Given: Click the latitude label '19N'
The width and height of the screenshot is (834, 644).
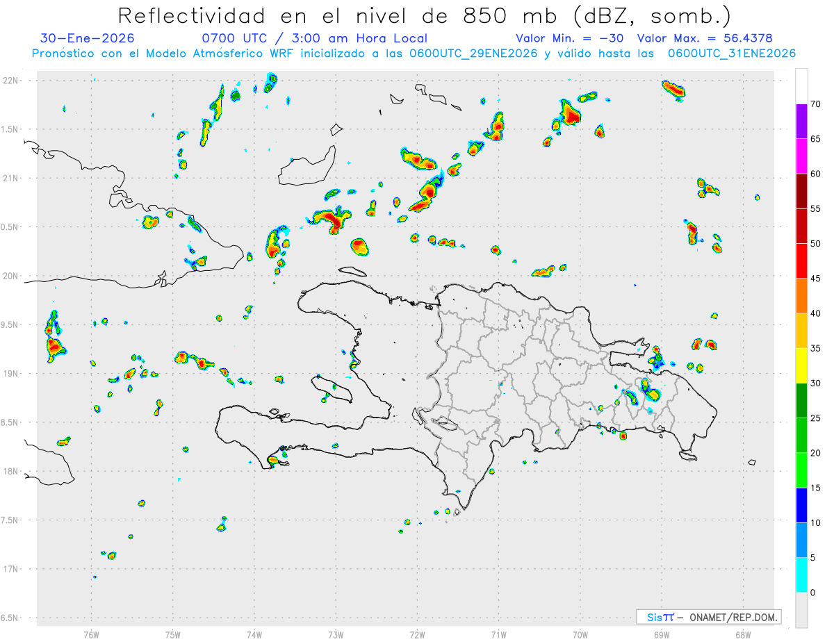Looking at the screenshot, I should (12, 374).
